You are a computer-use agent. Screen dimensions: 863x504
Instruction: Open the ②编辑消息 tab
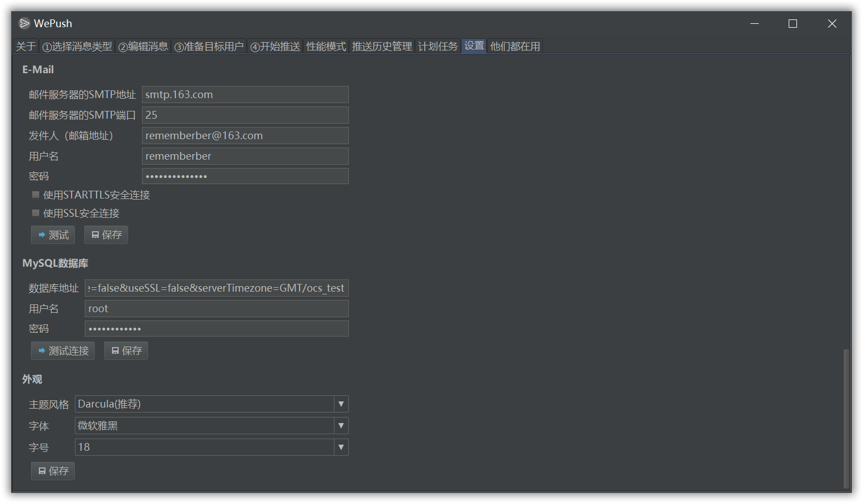(144, 47)
